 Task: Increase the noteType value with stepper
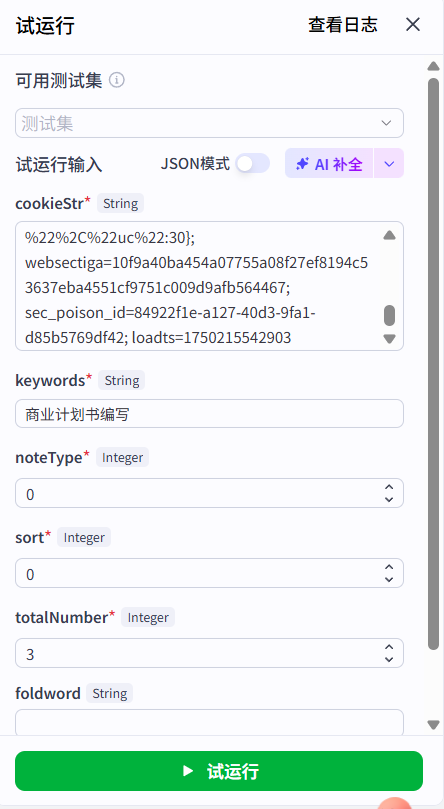[389, 487]
